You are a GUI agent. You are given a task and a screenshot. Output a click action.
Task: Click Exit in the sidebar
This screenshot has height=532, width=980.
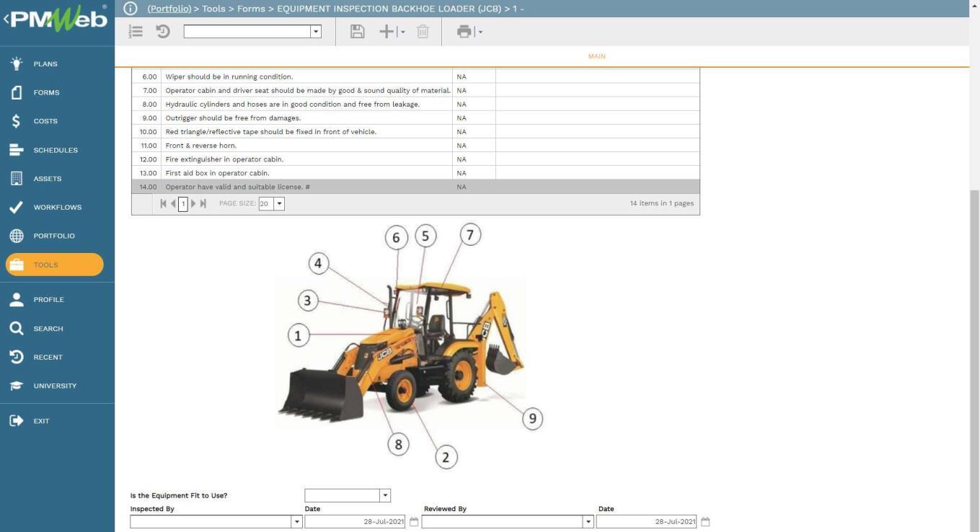click(x=41, y=421)
